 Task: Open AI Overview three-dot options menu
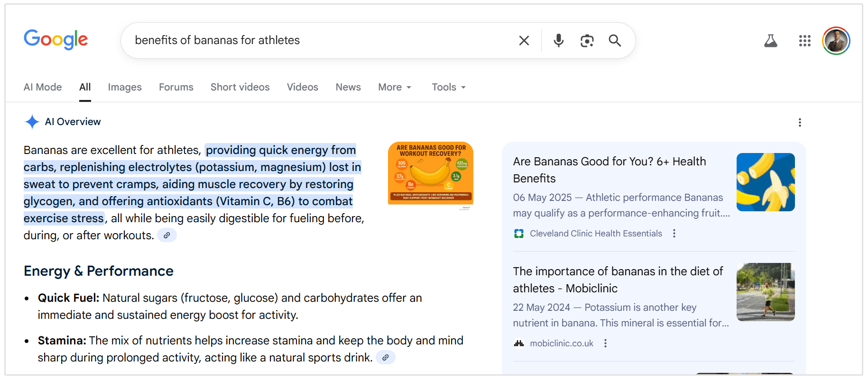800,123
